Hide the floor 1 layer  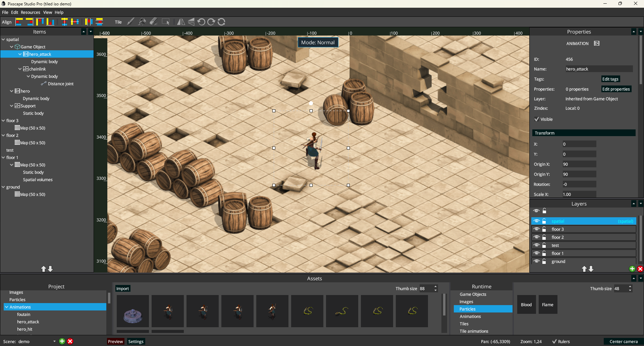[536, 253]
